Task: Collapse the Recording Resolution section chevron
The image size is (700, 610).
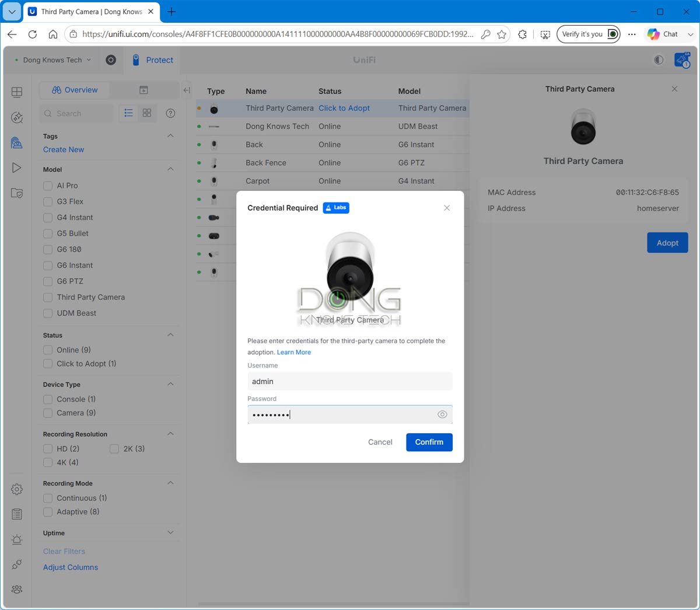Action: pyautogui.click(x=170, y=433)
